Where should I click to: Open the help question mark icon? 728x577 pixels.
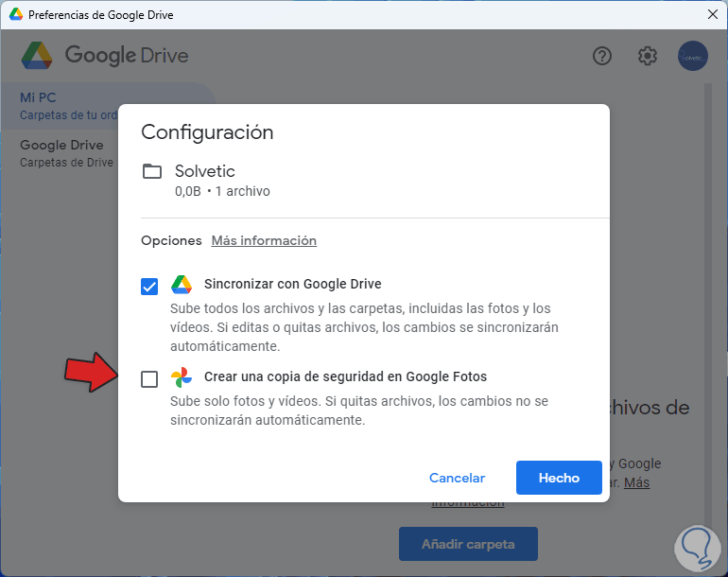(x=602, y=56)
